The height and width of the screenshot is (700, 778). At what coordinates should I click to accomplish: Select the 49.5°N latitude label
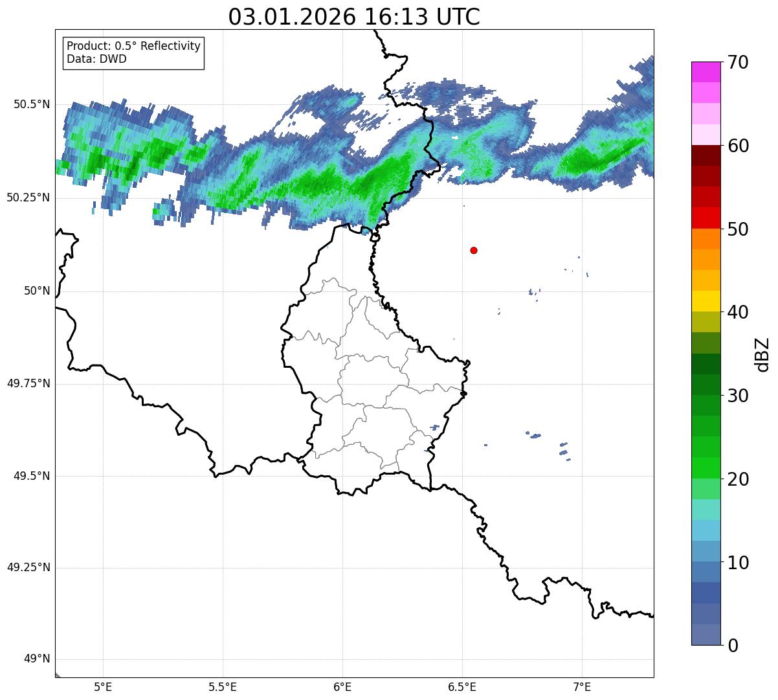[31, 476]
